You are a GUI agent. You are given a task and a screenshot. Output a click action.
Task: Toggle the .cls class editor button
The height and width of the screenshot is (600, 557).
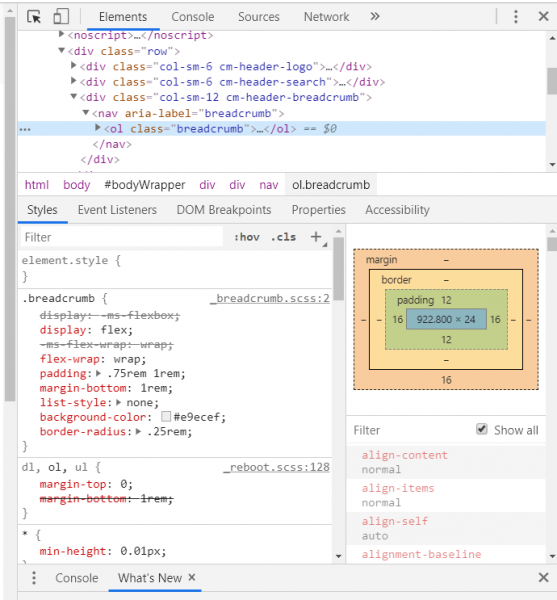click(x=283, y=237)
